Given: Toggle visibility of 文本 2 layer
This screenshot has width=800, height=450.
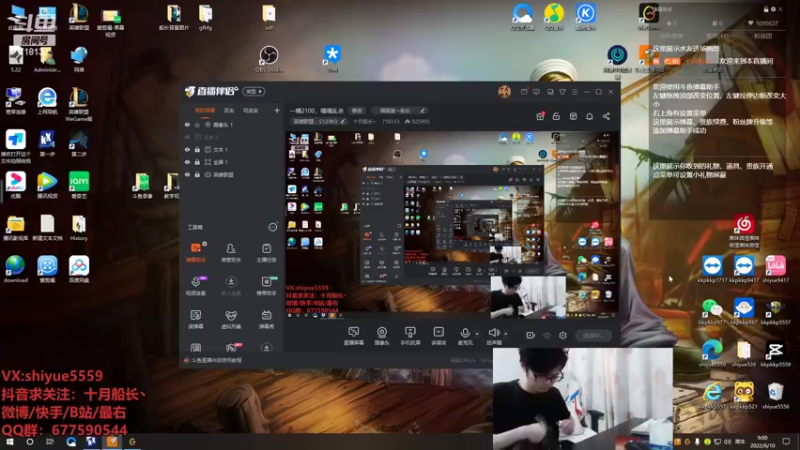Looking at the screenshot, I should [x=187, y=137].
